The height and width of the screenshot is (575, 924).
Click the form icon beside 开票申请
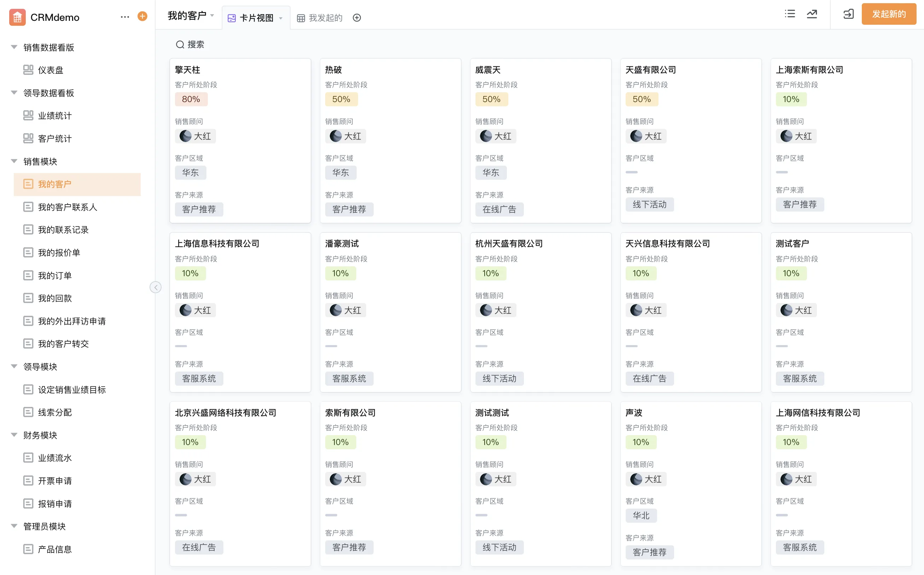28,481
